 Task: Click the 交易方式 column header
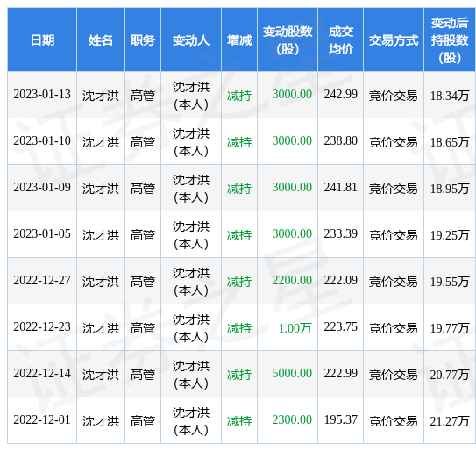[394, 40]
